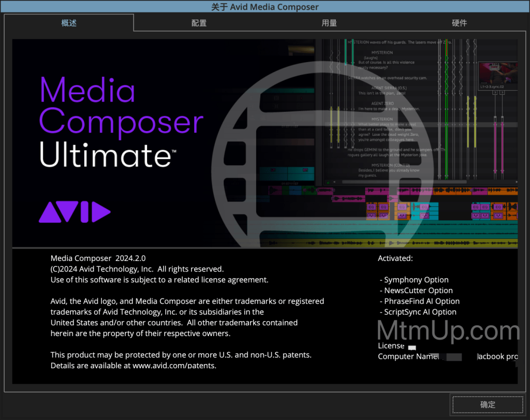The height and width of the screenshot is (420, 530).
Task: Return to the 概述 tab
Action: [x=68, y=23]
